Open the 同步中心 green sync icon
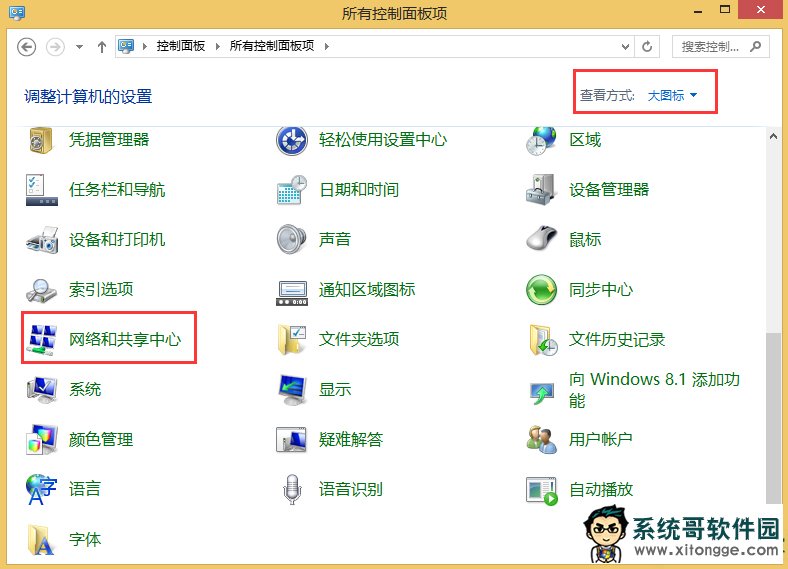Screen dimensions: 788x569 coord(541,290)
